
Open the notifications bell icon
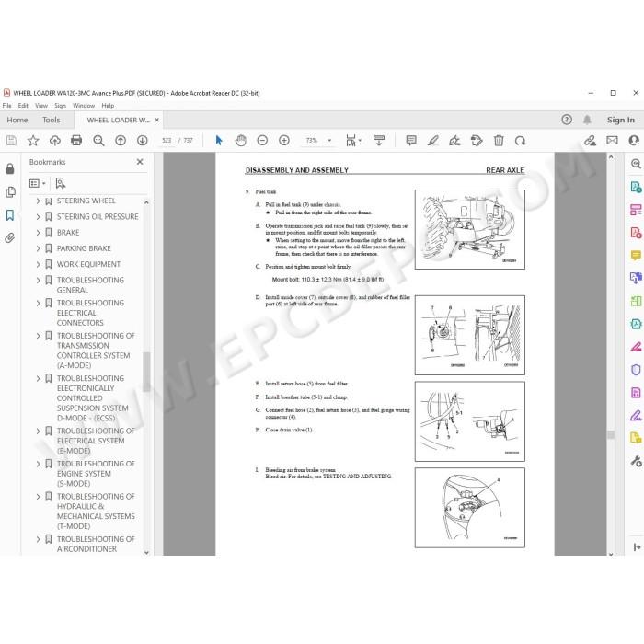pyautogui.click(x=587, y=120)
